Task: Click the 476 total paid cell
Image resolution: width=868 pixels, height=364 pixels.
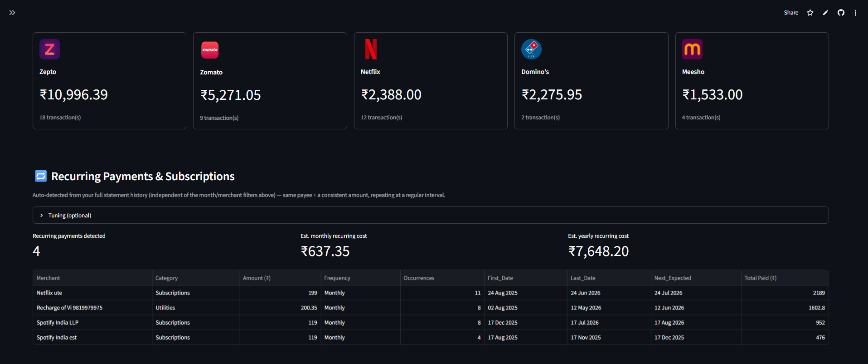Action: tap(785, 337)
